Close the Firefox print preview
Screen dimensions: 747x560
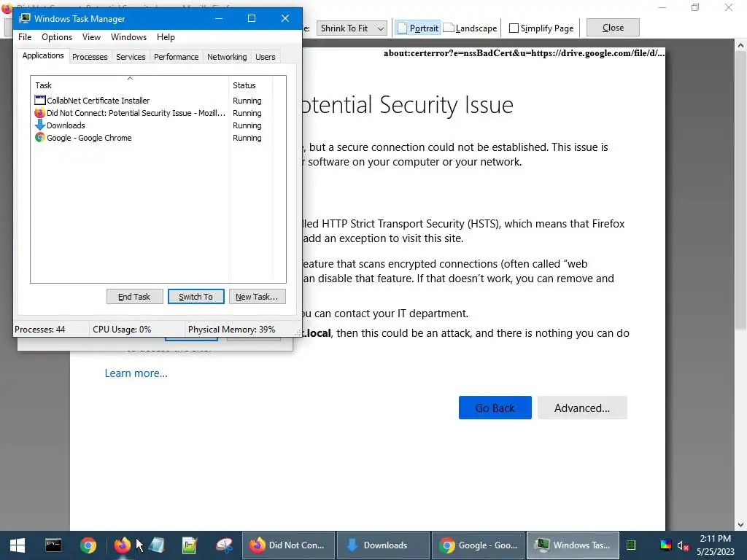[613, 28]
